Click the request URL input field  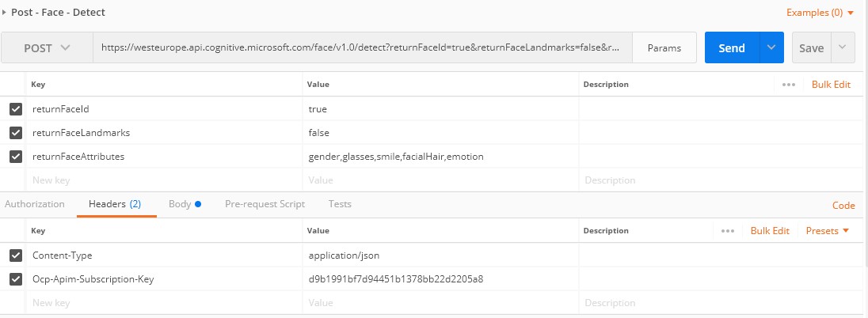click(364, 47)
